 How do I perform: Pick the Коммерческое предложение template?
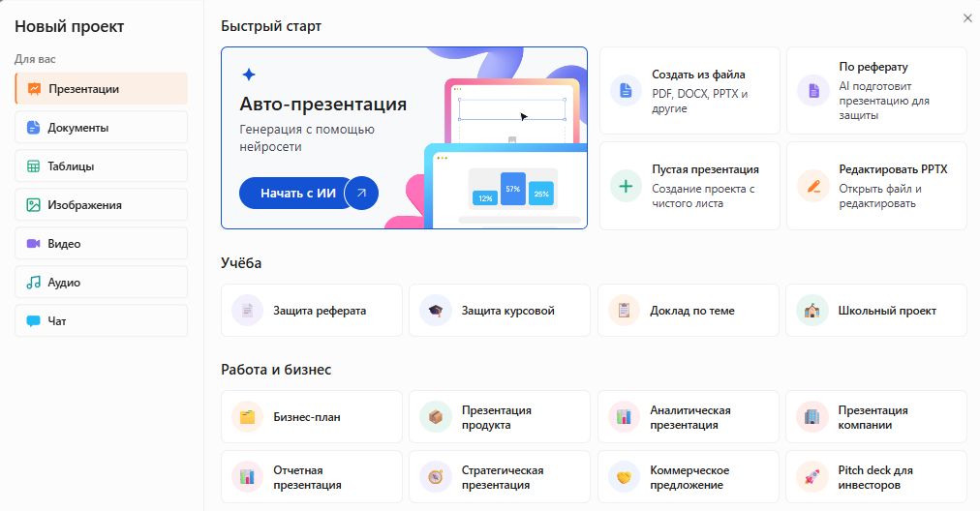(689, 476)
